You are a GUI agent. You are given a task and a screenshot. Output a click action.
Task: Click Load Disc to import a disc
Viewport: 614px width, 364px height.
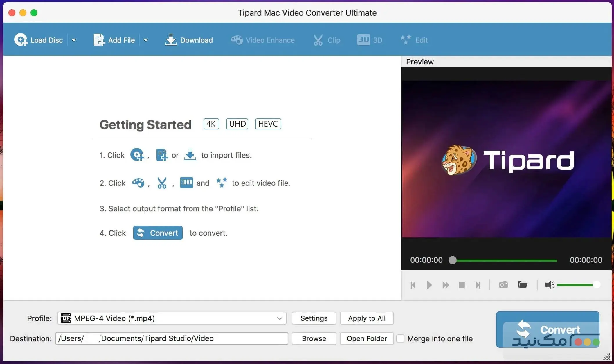(39, 40)
